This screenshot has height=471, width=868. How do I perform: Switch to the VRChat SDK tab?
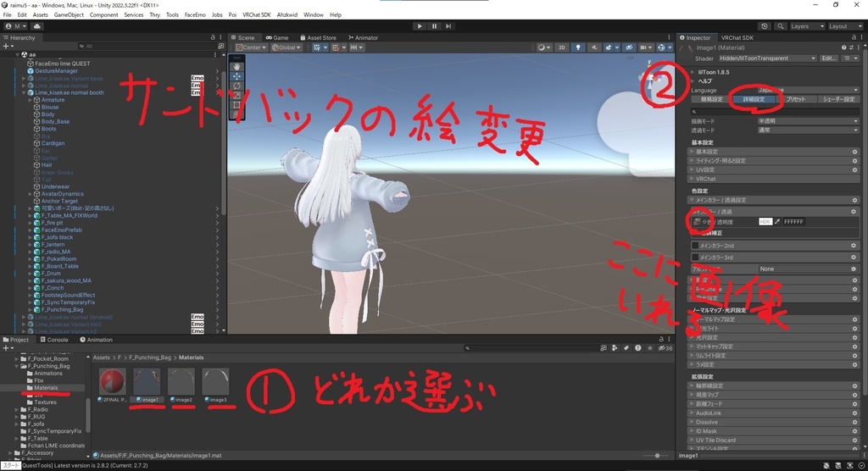737,37
